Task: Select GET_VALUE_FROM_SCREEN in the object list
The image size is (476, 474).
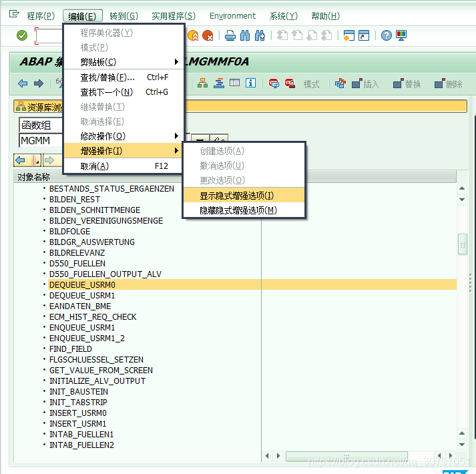Action: point(101,370)
